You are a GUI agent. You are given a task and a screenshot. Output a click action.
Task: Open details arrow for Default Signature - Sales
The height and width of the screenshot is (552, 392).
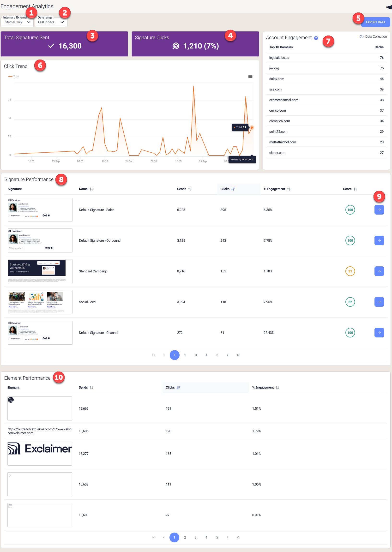click(379, 210)
